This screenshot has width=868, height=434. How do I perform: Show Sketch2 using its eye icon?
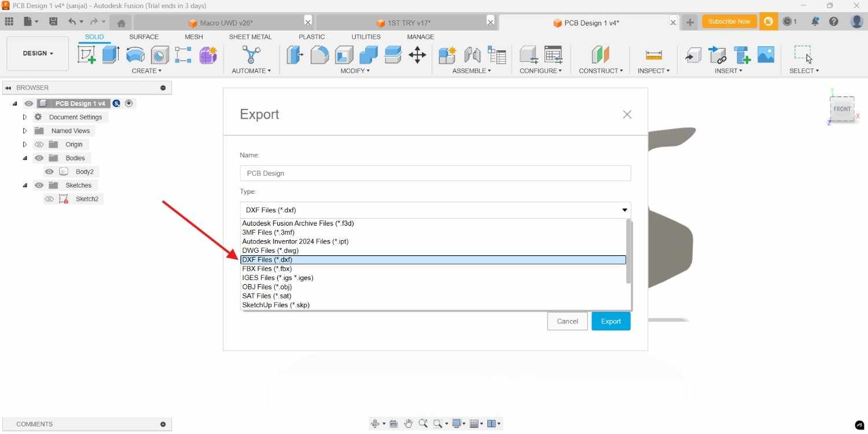point(49,199)
